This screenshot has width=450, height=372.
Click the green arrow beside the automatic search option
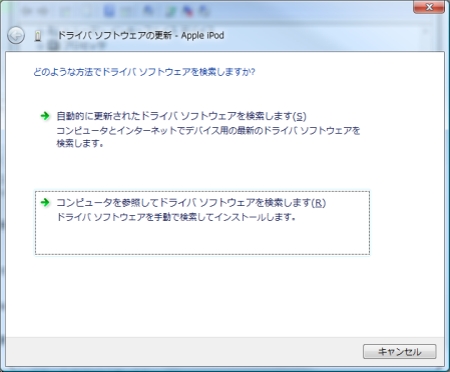click(x=45, y=116)
